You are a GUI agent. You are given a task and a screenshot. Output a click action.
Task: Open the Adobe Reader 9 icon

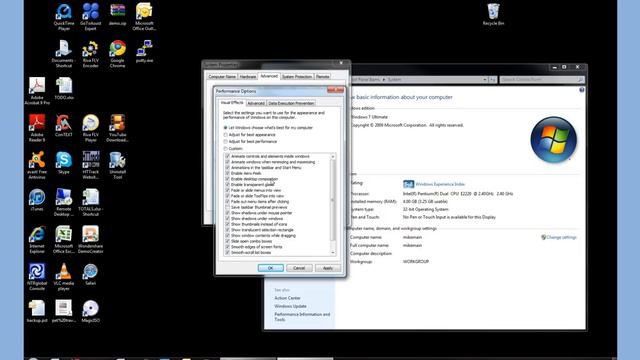pyautogui.click(x=37, y=128)
